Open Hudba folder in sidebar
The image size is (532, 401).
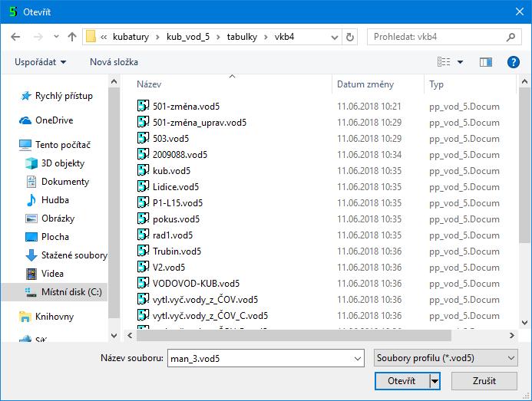click(48, 200)
